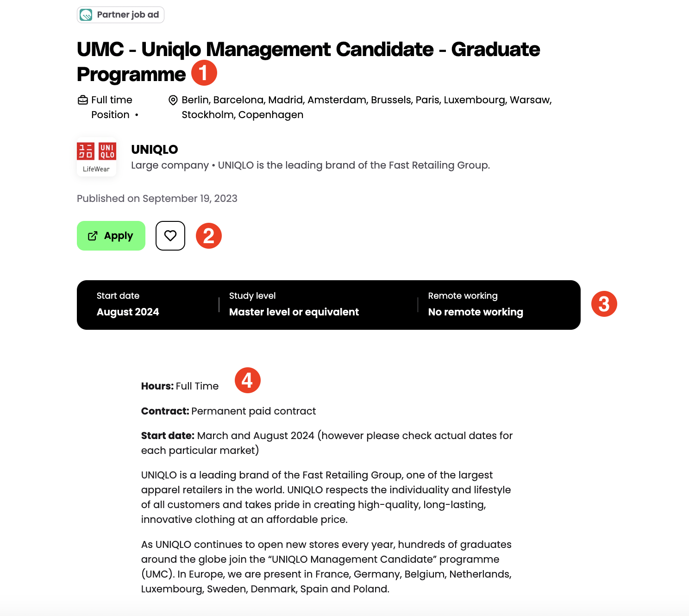Click the location pin icon
Viewport: 689px width, 616px height.
[x=173, y=101]
